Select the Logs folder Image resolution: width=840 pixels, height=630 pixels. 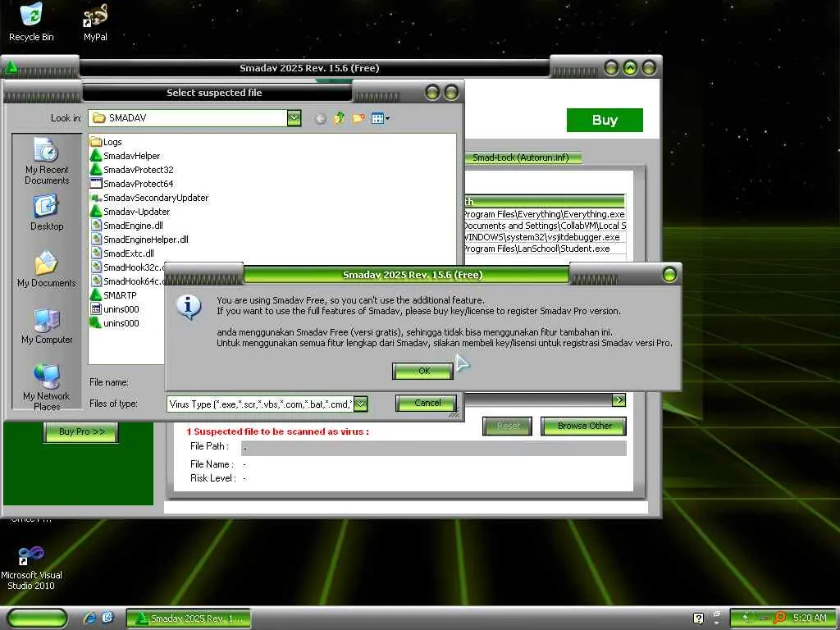tap(106, 142)
